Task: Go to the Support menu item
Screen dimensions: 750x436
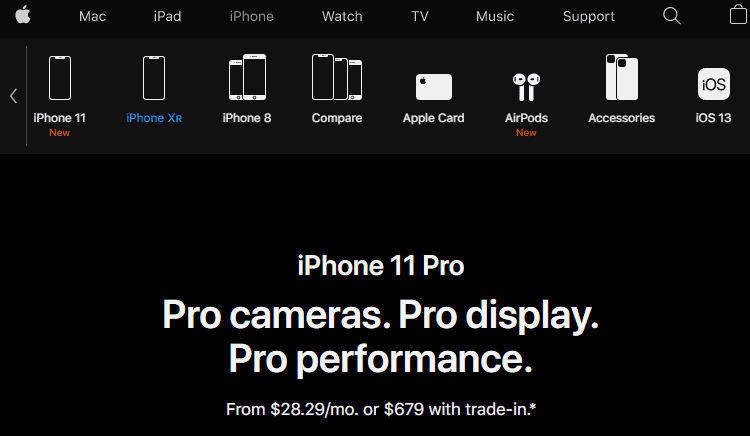Action: tap(589, 16)
